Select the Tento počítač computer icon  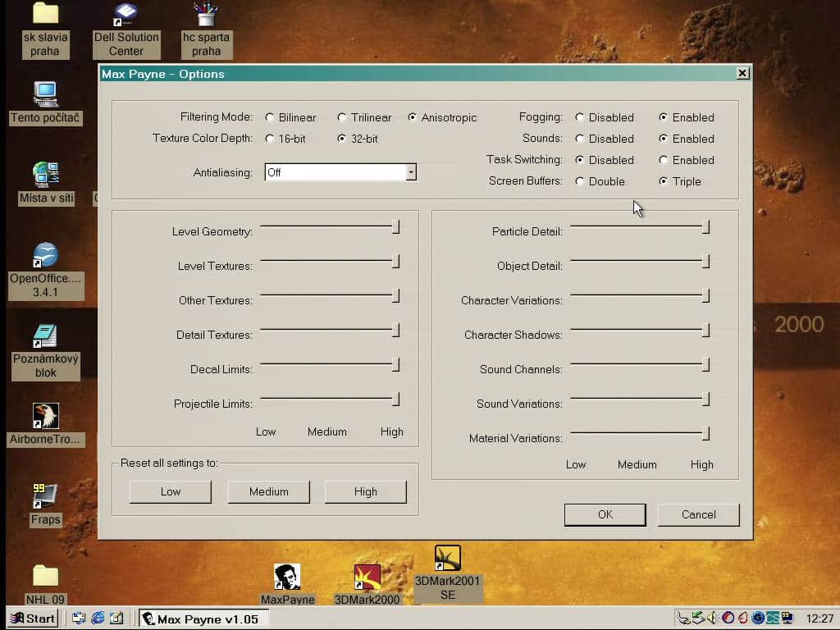point(45,94)
